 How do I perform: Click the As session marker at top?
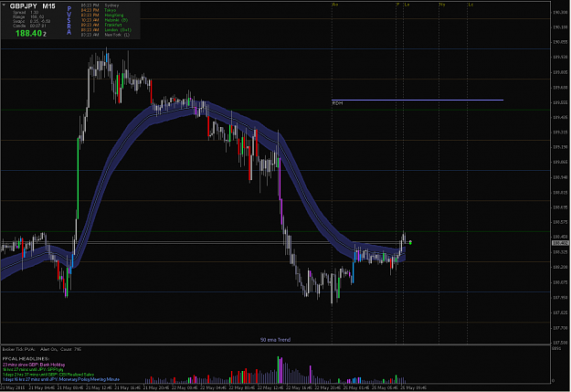335,5
